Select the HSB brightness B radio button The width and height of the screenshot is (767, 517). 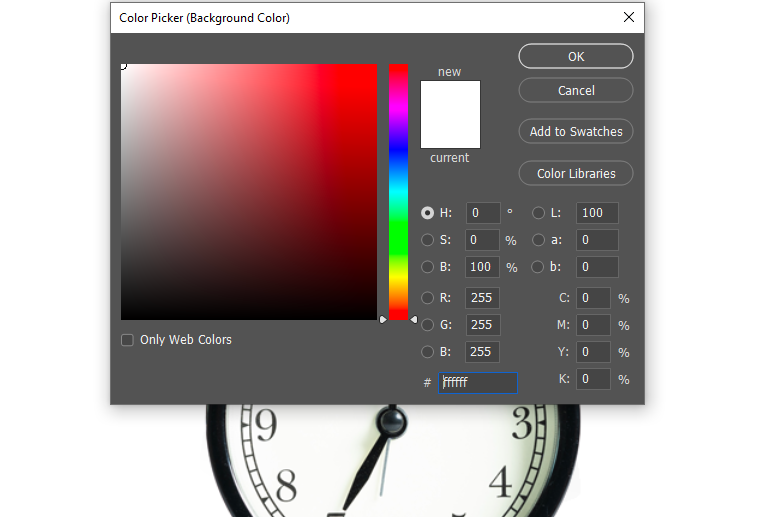point(428,267)
